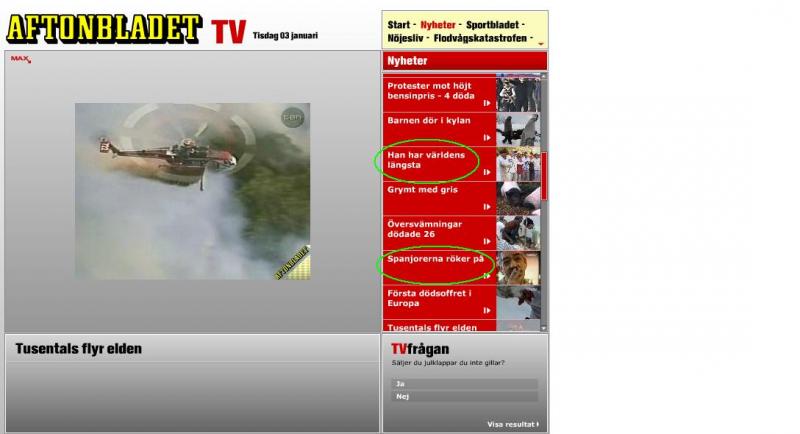Click the 'TVfrågan' heading
The image size is (800, 434).
[x=420, y=349]
